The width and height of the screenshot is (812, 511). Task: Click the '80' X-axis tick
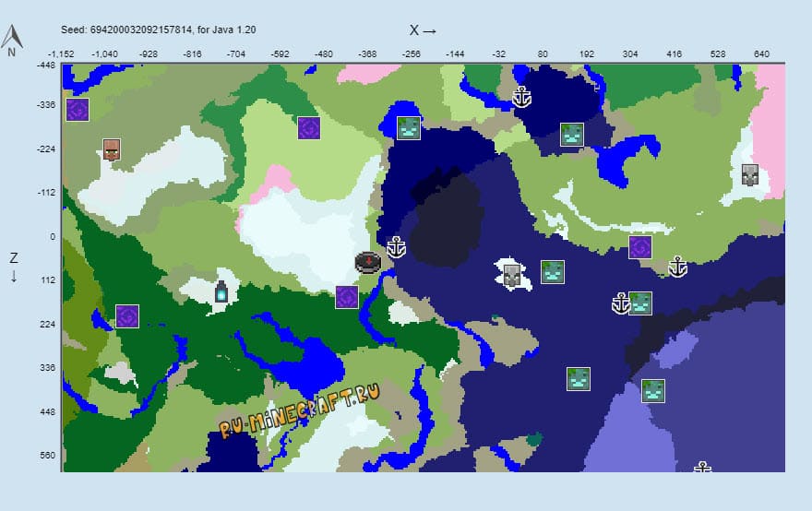(x=543, y=53)
